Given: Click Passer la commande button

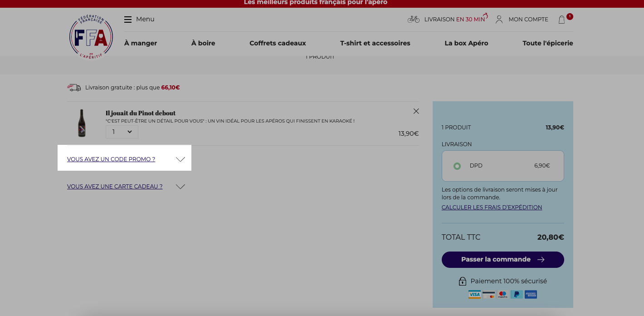Looking at the screenshot, I should [503, 260].
